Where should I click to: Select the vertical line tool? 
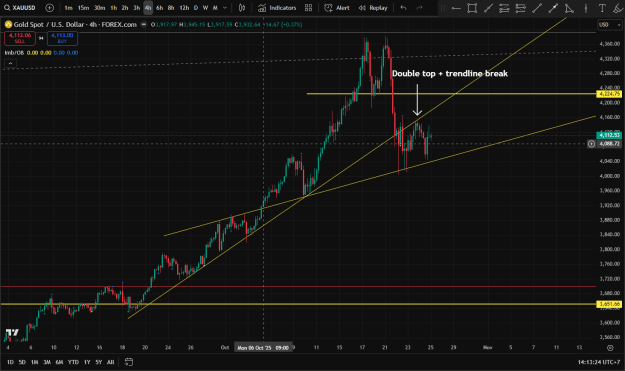[x=586, y=8]
